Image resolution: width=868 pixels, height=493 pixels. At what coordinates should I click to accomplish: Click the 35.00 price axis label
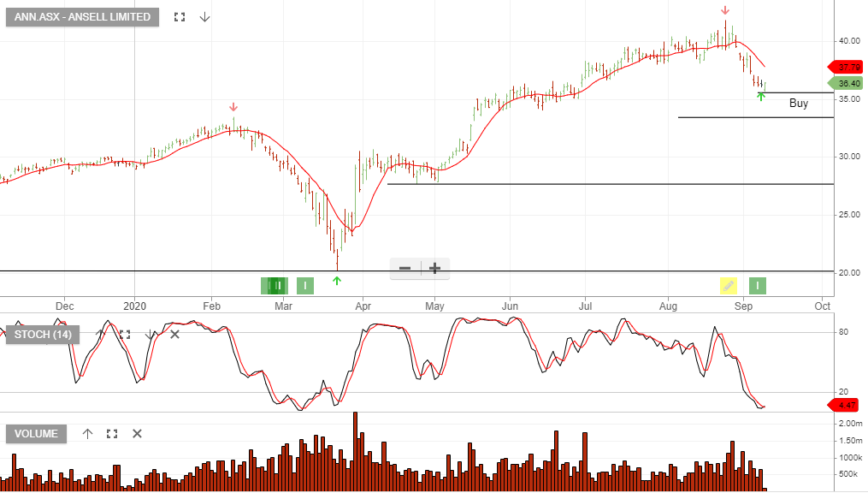point(849,99)
